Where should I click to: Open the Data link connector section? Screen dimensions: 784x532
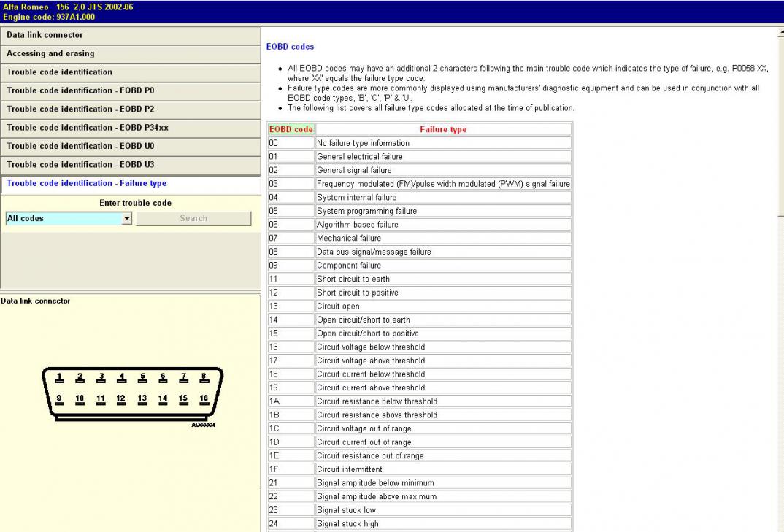tap(131, 36)
